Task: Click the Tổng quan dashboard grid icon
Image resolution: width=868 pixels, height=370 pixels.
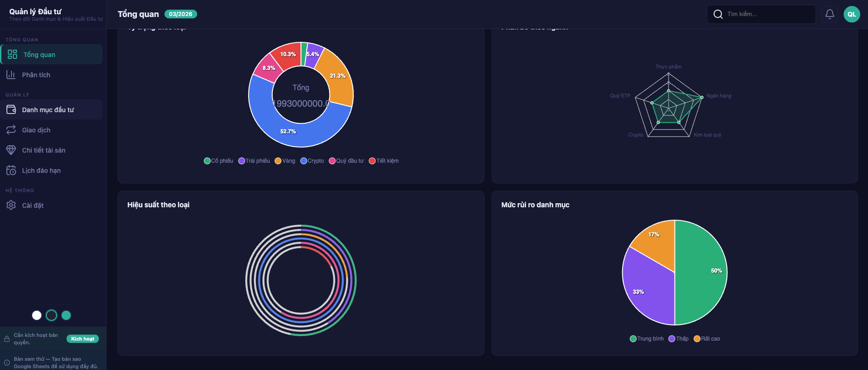Action: click(x=12, y=54)
